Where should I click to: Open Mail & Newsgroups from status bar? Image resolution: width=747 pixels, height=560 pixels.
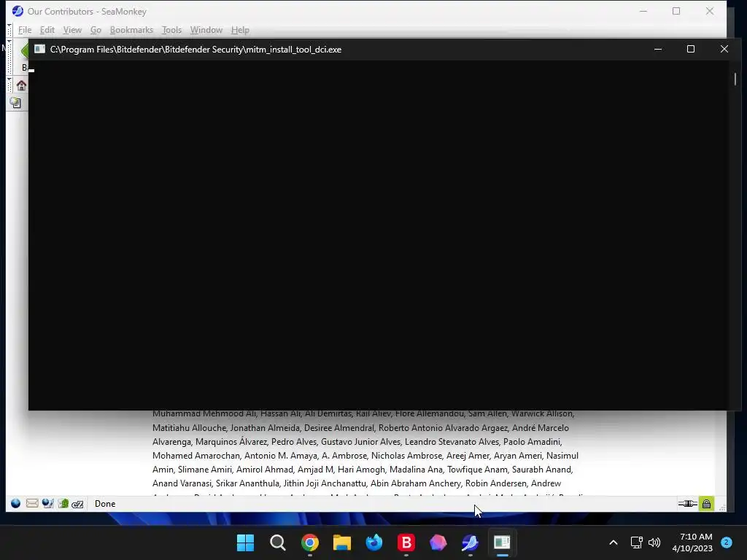32,503
